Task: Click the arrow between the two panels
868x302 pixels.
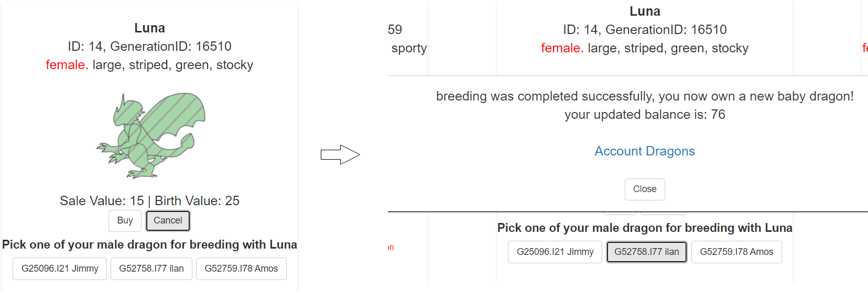Action: tap(340, 154)
